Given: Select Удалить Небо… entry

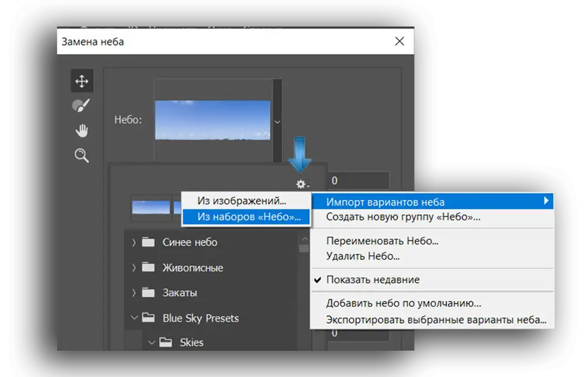Looking at the screenshot, I should click(433, 256).
